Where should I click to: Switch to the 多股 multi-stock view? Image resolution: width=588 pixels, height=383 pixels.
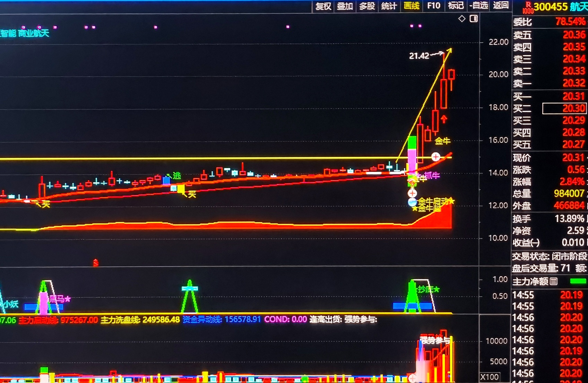click(367, 6)
